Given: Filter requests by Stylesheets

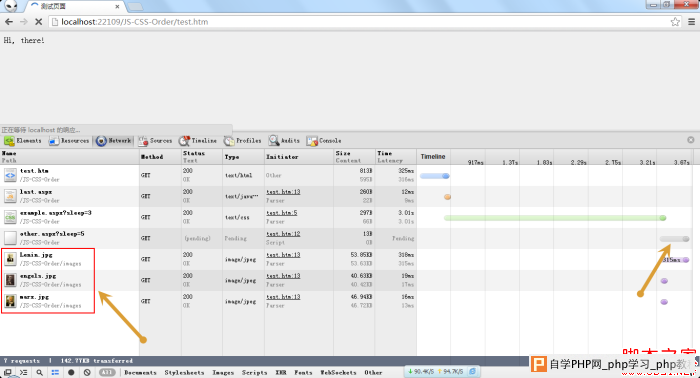Looking at the screenshot, I should pos(184,372).
